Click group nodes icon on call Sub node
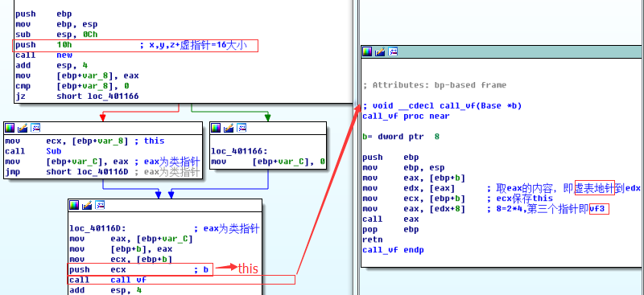644x295 pixels. (x=35, y=128)
